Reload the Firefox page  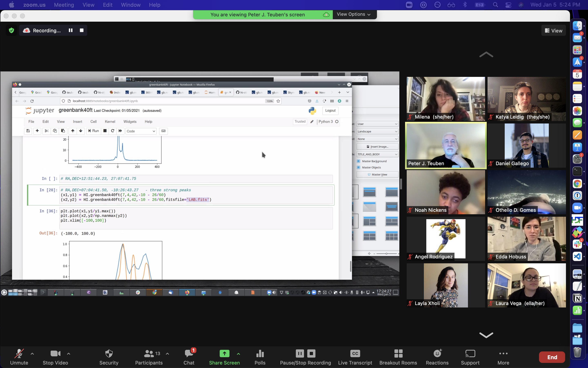tap(32, 101)
